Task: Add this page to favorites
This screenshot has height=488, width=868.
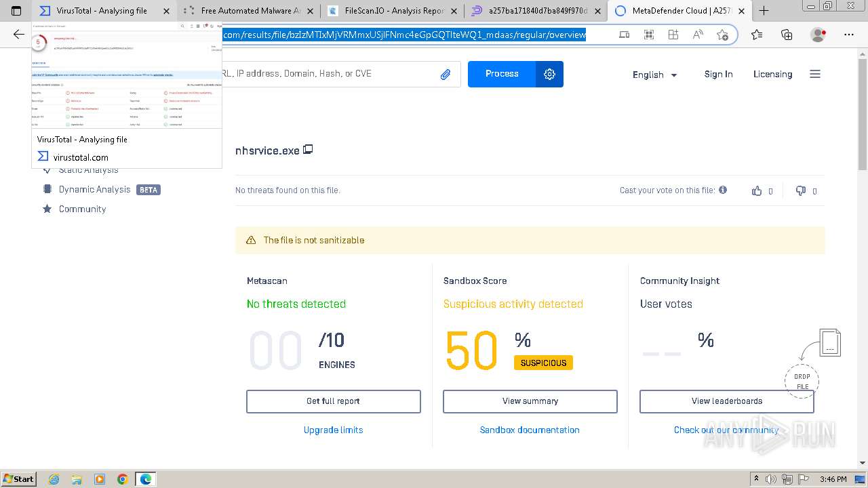Action: click(x=722, y=35)
